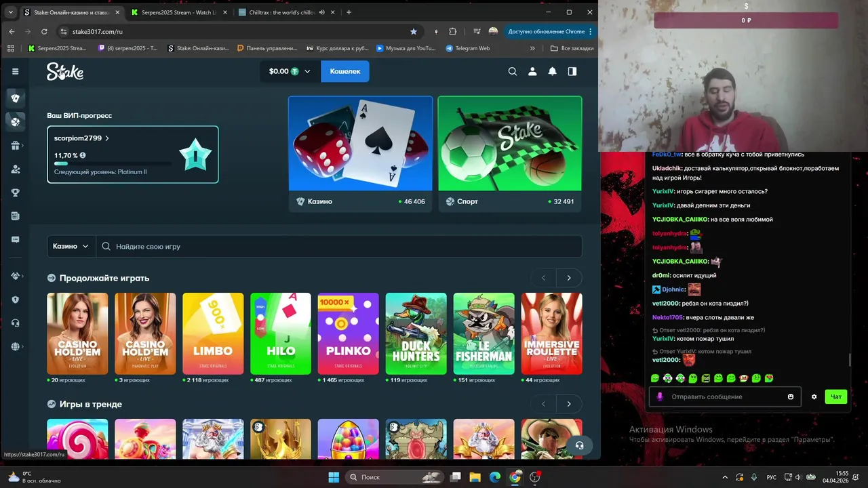Viewport: 868px width, 488px height.
Task: Show hidden system tray icons
Action: pyautogui.click(x=725, y=477)
